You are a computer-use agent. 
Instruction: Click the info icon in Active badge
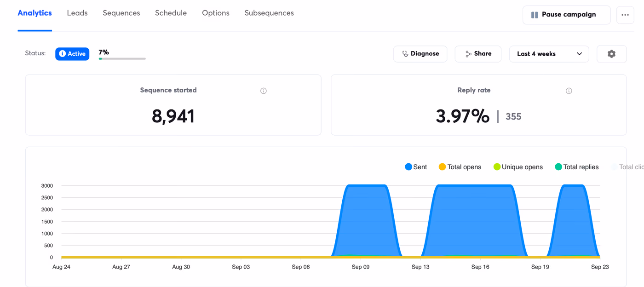coord(63,54)
